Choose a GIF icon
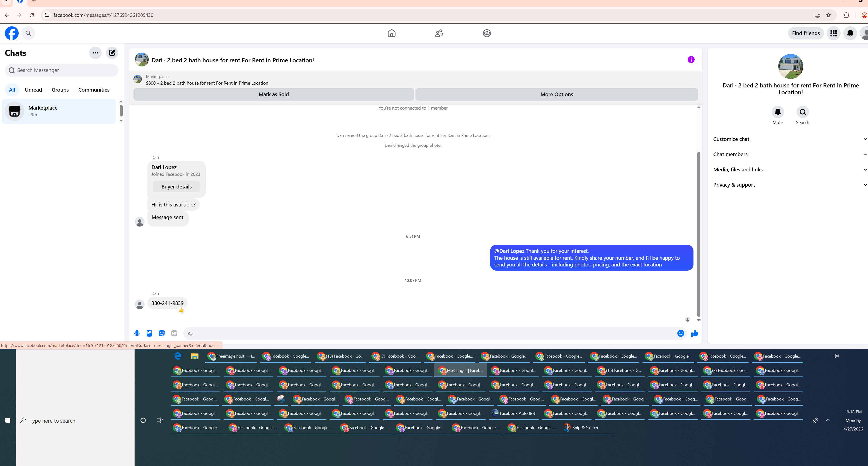Screen dimensions: 868x466 point(174,333)
